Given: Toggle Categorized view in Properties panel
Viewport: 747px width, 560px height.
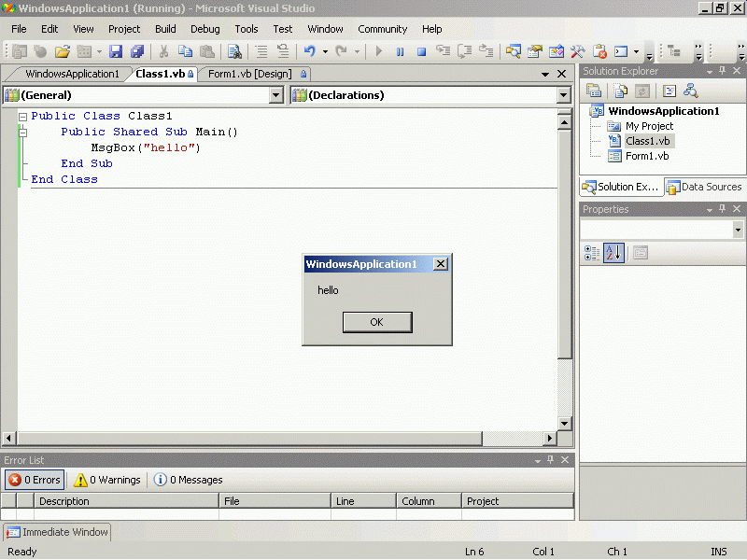Looking at the screenshot, I should [x=592, y=253].
